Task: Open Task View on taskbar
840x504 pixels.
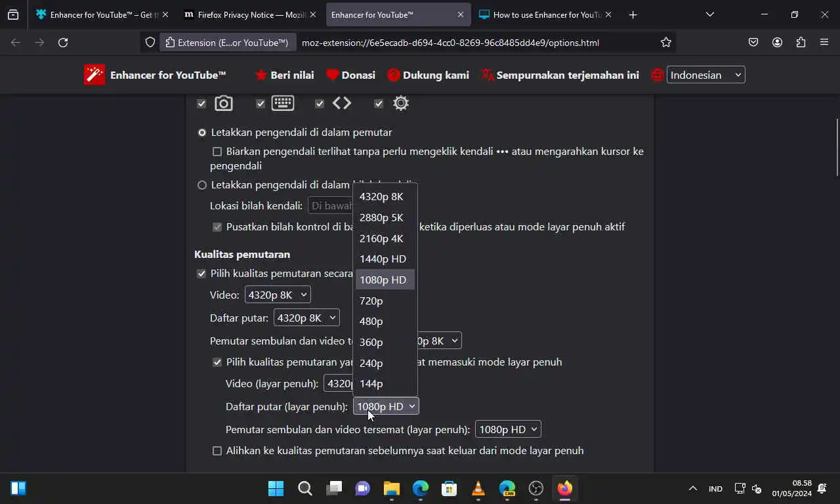Action: [x=334, y=488]
